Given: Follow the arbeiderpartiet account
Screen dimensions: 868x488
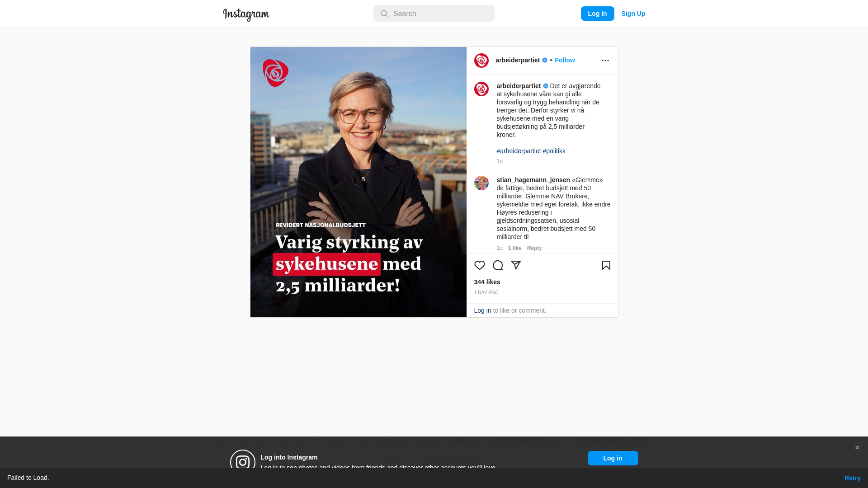Looking at the screenshot, I should [565, 60].
